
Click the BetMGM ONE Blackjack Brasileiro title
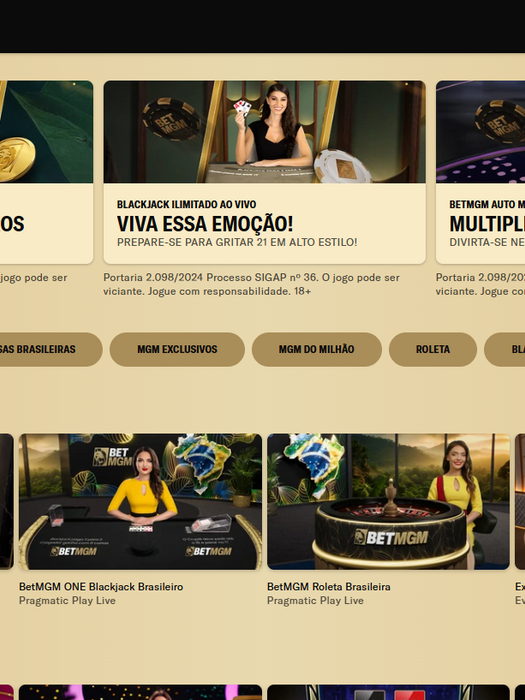click(101, 587)
